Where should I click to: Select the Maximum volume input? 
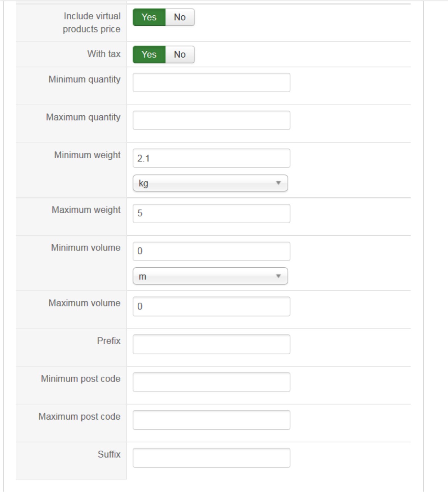[211, 306]
